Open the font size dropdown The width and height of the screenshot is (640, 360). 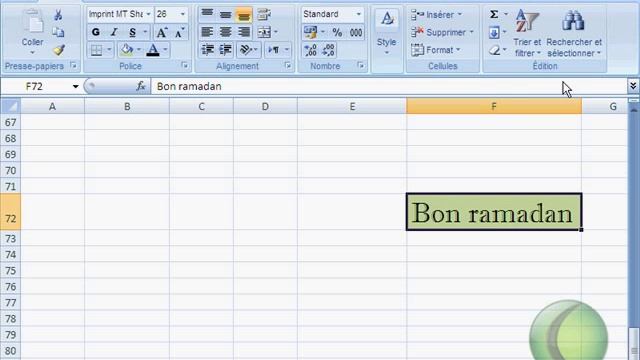click(x=182, y=14)
